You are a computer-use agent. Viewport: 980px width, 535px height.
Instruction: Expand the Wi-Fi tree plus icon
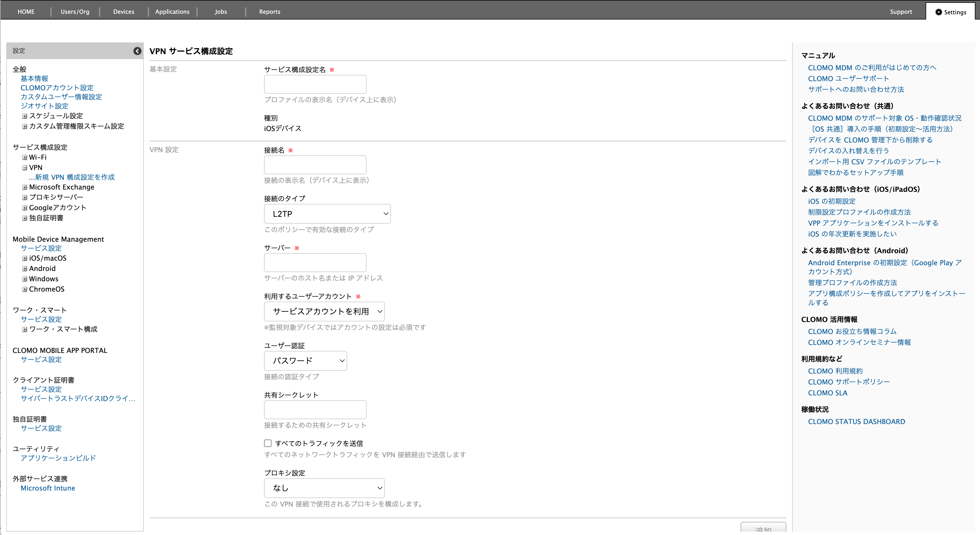click(x=25, y=157)
